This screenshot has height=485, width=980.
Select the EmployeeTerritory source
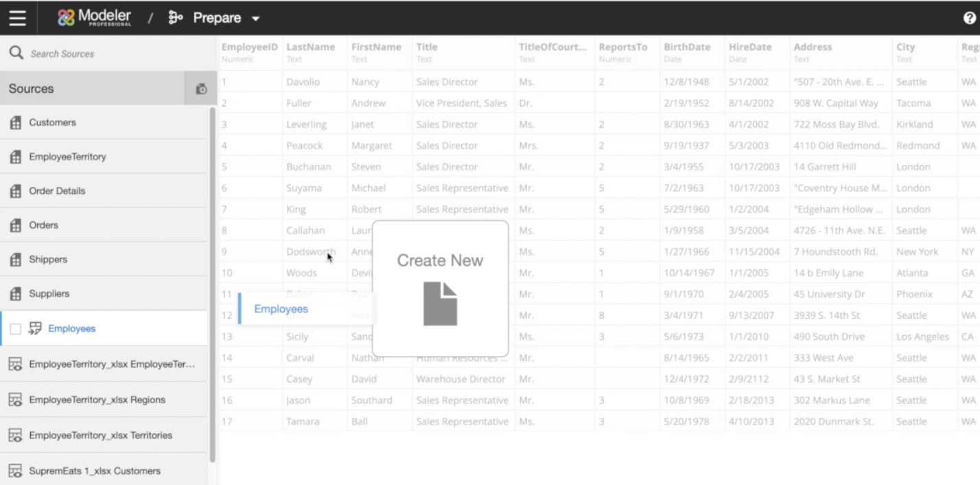(x=67, y=157)
